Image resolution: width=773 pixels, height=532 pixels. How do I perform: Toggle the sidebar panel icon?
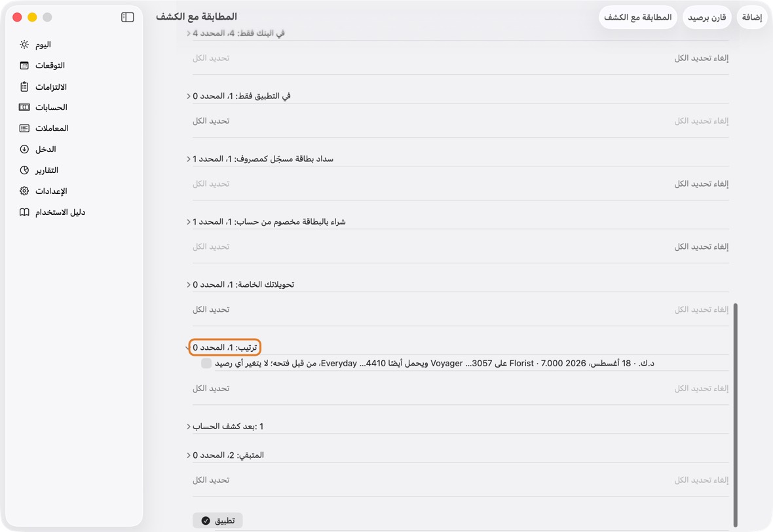tap(127, 17)
